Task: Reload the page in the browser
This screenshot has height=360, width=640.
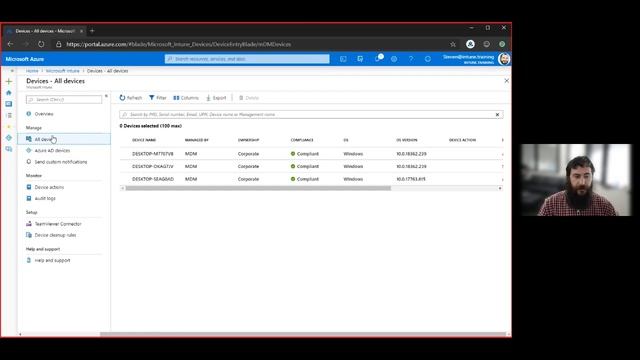Action: point(41,44)
